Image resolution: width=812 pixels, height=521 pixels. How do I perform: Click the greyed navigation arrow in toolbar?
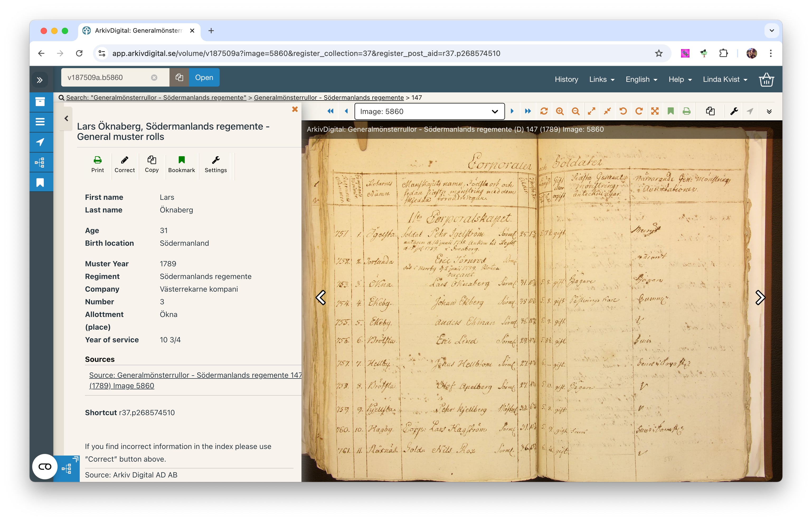pyautogui.click(x=750, y=111)
